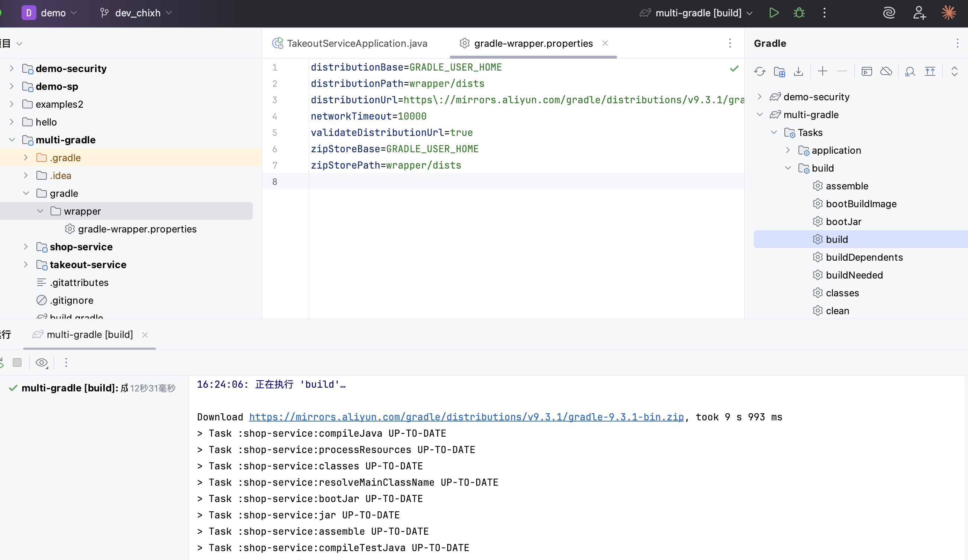The height and width of the screenshot is (560, 968).
Task: Collapse the Tasks node in Gradle tree
Action: click(x=774, y=133)
